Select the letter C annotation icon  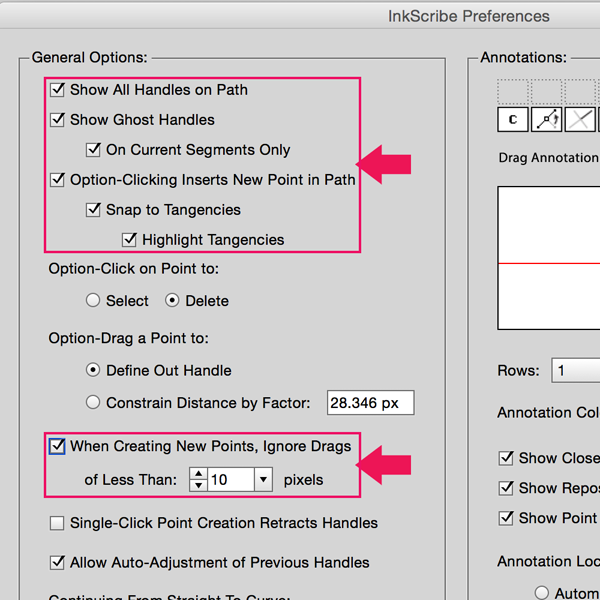point(513,120)
